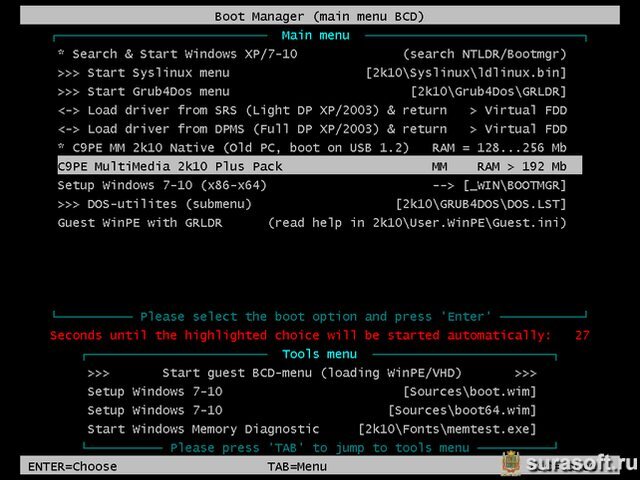Open the Start Grub4Dos menu entry
Viewport: 640px width, 480px height.
click(312, 91)
